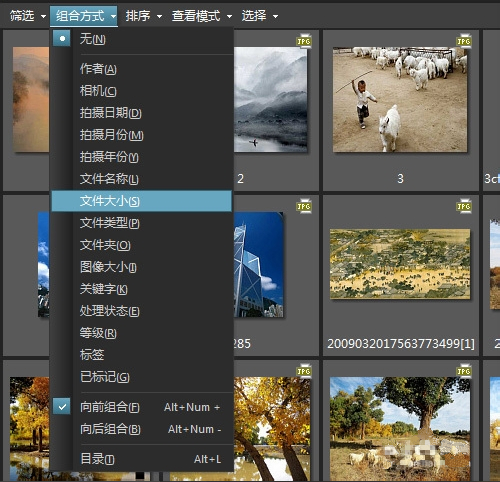
Task: Click the JPG badge on image 2
Action: coord(304,41)
